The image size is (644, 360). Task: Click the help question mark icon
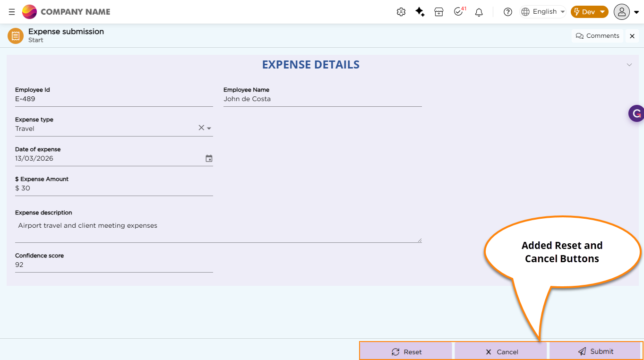pyautogui.click(x=508, y=12)
